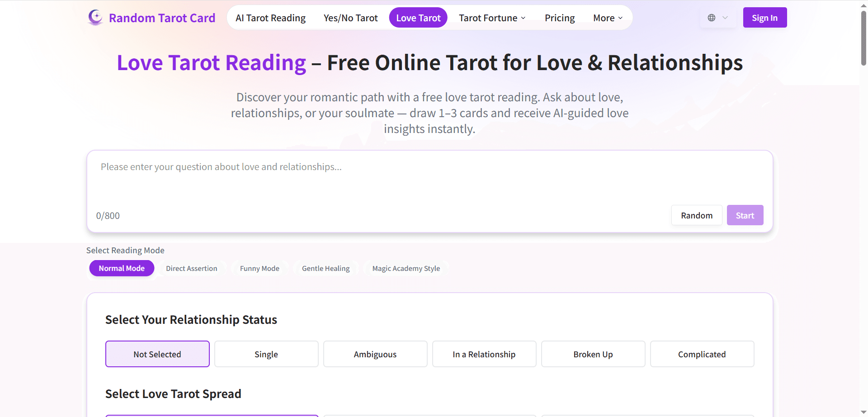Select In a Relationship status
The image size is (868, 417).
click(484, 354)
